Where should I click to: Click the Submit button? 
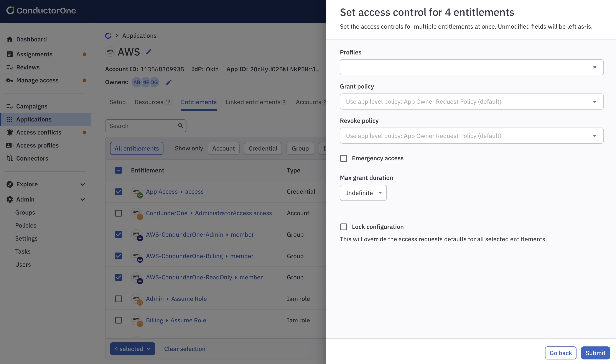coord(595,353)
